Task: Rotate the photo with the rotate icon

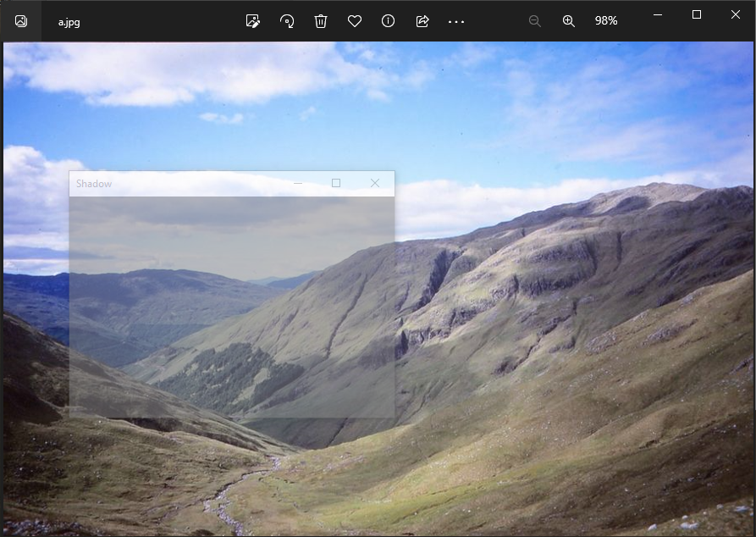Action: coord(287,21)
